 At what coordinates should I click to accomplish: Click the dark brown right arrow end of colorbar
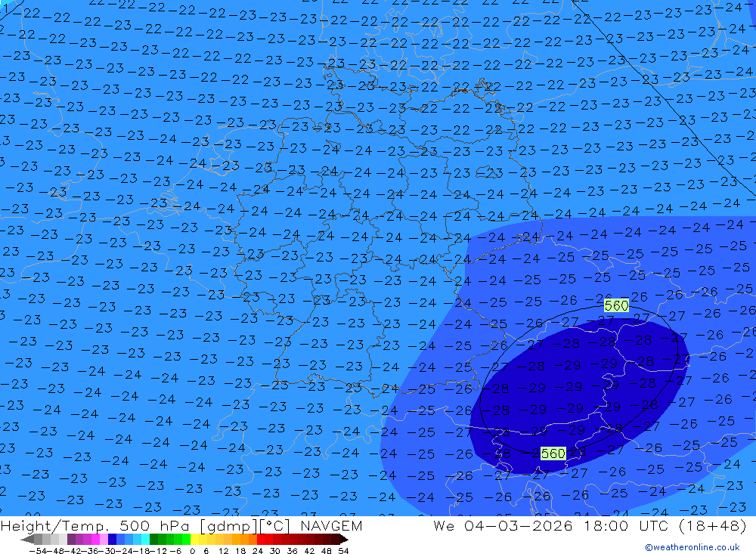pyautogui.click(x=344, y=540)
